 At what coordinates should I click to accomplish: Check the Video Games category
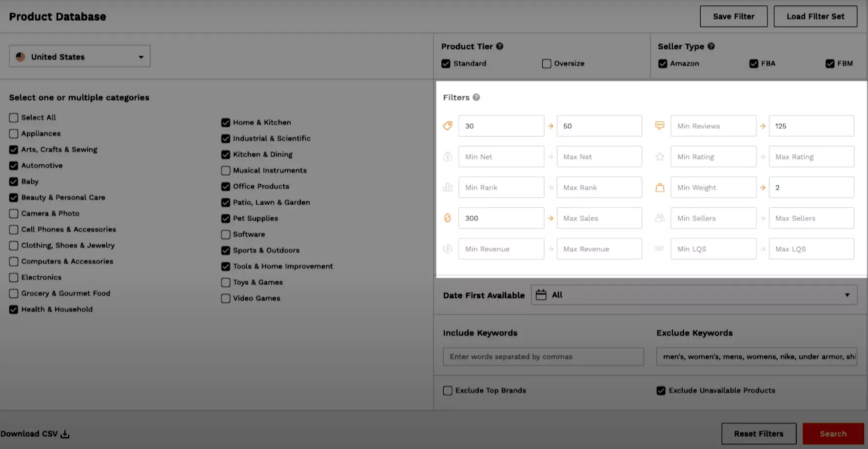click(x=226, y=298)
